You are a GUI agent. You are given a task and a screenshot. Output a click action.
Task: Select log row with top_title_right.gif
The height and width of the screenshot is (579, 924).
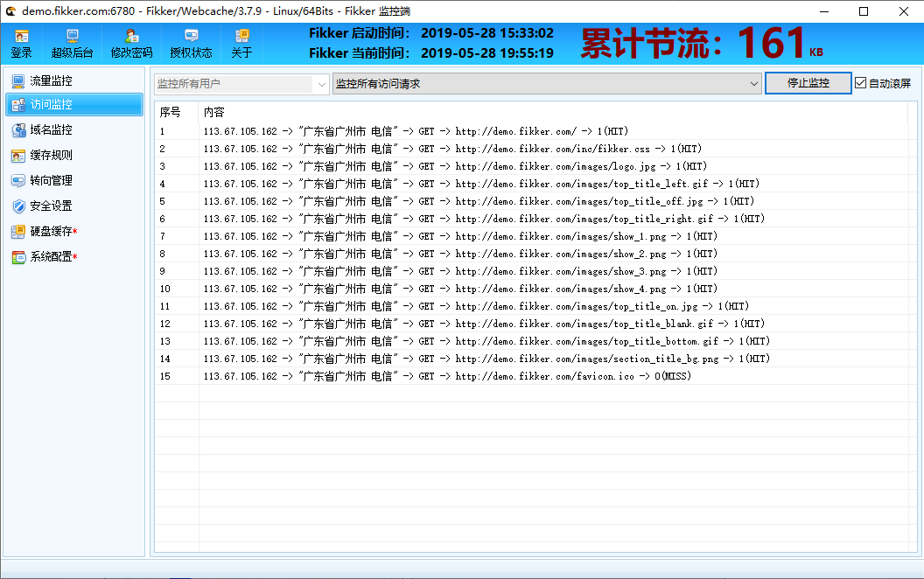(x=531, y=219)
